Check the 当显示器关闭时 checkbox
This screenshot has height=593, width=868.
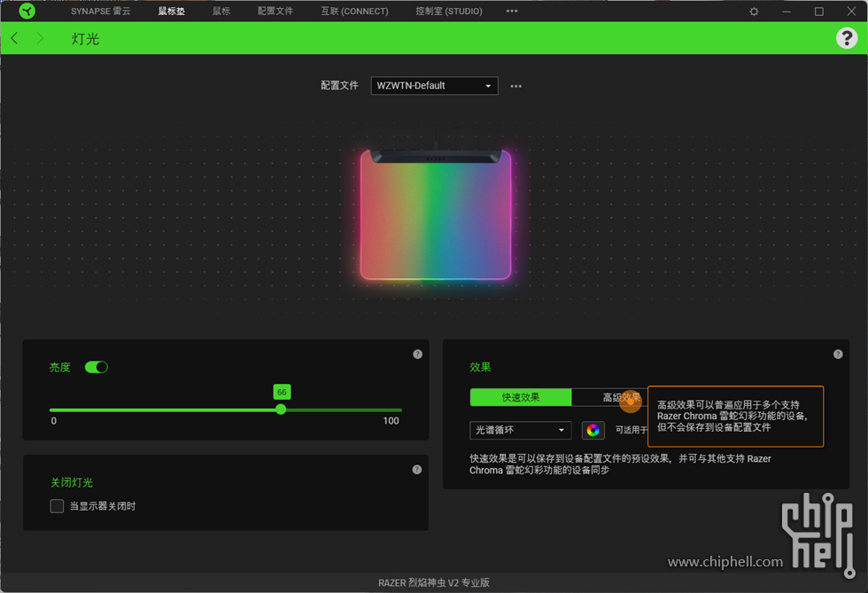[x=57, y=506]
